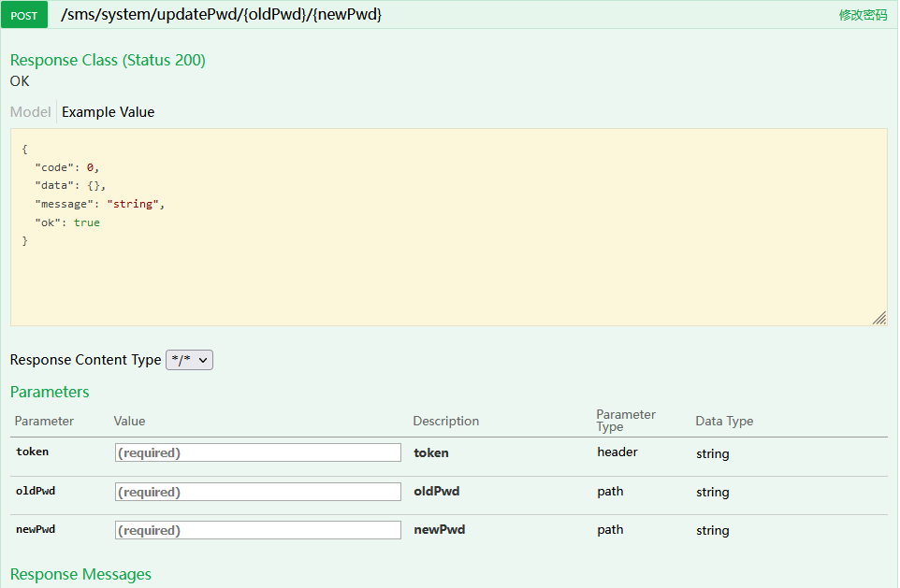Click the newPwd required input field

tap(257, 530)
